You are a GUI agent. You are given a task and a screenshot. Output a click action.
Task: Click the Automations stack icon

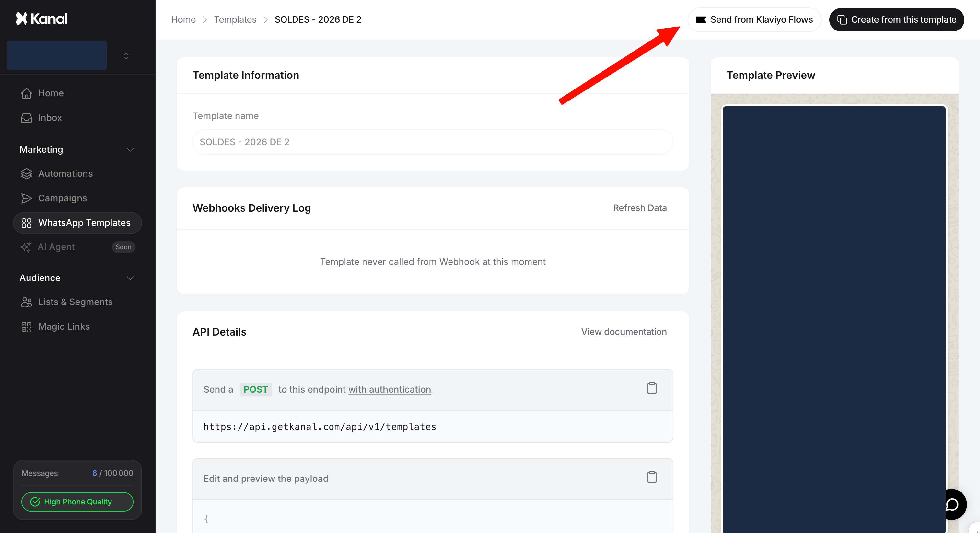26,173
